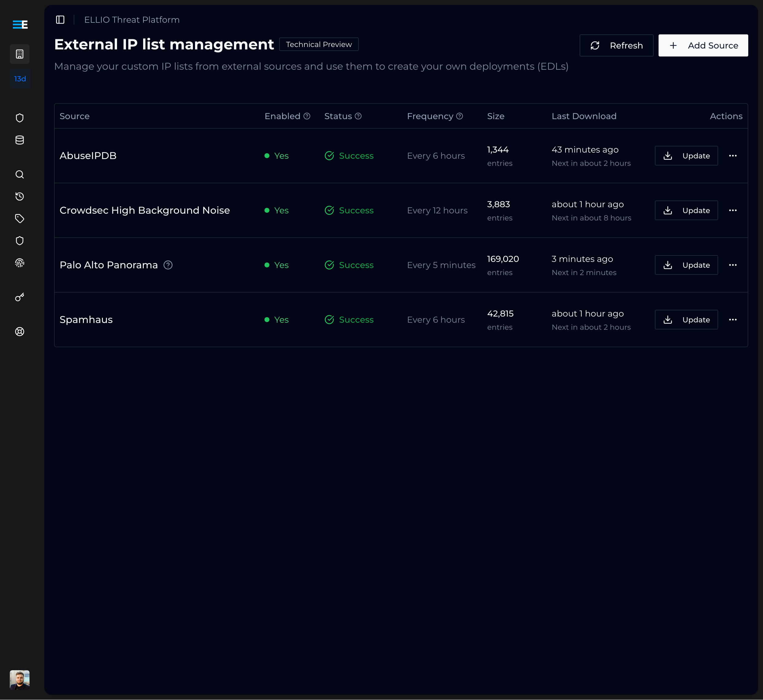This screenshot has width=763, height=700.
Task: Click the Technical Preview badge
Action: coord(319,44)
